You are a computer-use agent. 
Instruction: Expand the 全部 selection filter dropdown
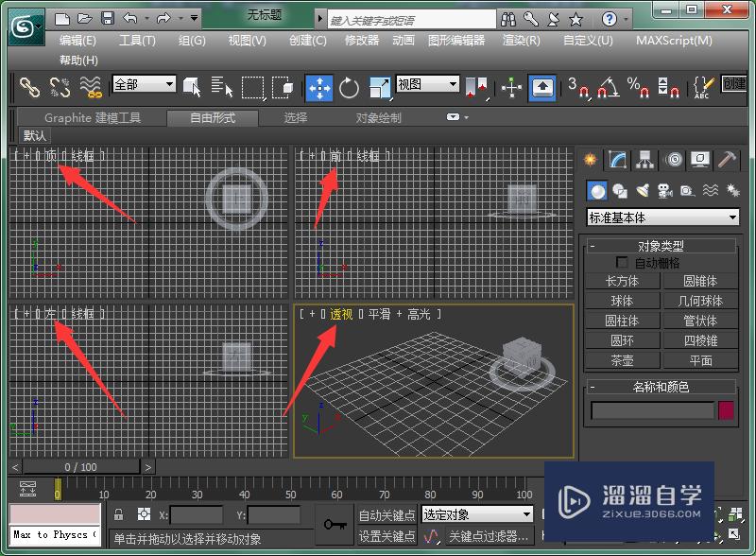(x=144, y=84)
